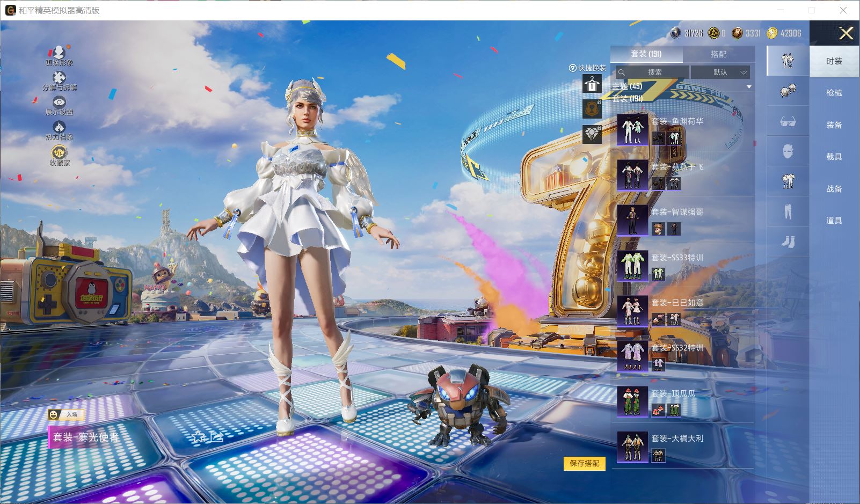Open 更换形象 change appearance icon
860x504 pixels.
[59, 53]
